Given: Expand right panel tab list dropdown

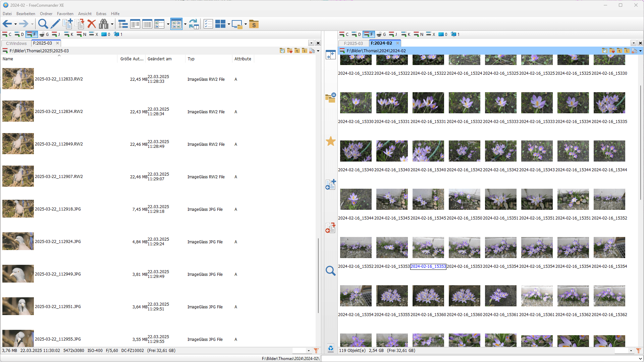Looking at the screenshot, I should [x=634, y=43].
